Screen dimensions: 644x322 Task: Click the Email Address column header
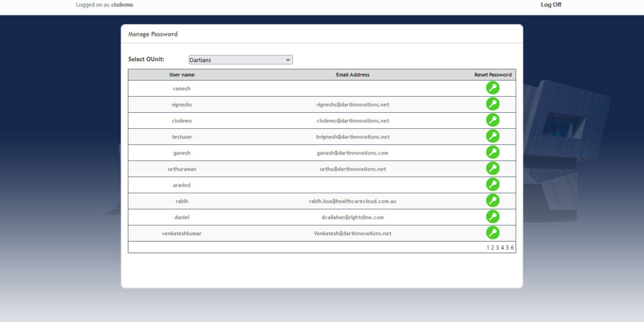coord(353,75)
